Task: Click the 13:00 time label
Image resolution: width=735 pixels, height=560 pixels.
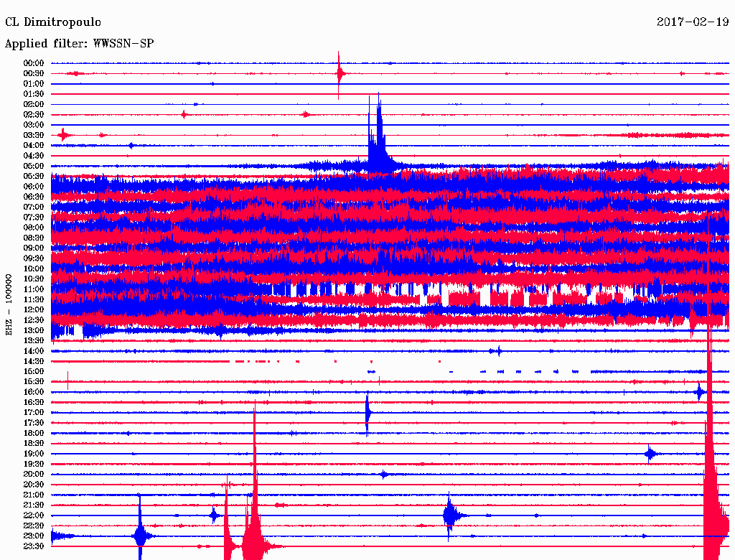Action: pos(34,331)
